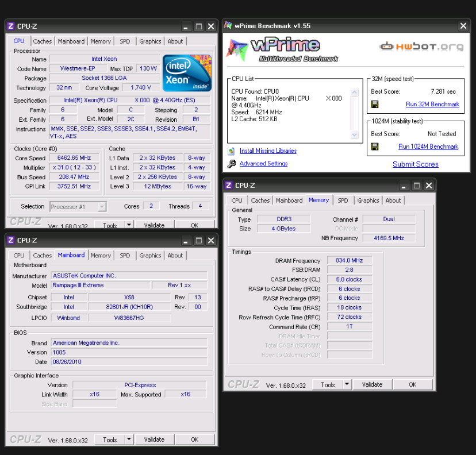Click the Install Missing Libraries icon

(x=231, y=151)
